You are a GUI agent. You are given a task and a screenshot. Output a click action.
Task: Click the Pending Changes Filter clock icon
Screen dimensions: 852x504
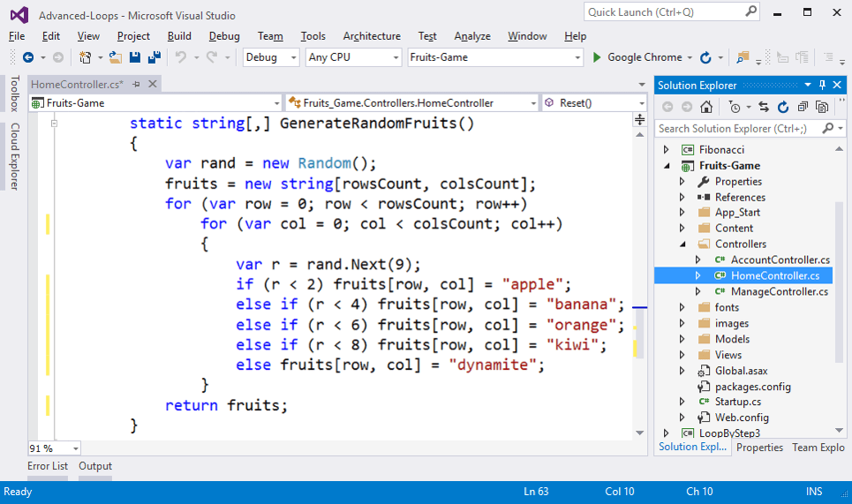[734, 107]
